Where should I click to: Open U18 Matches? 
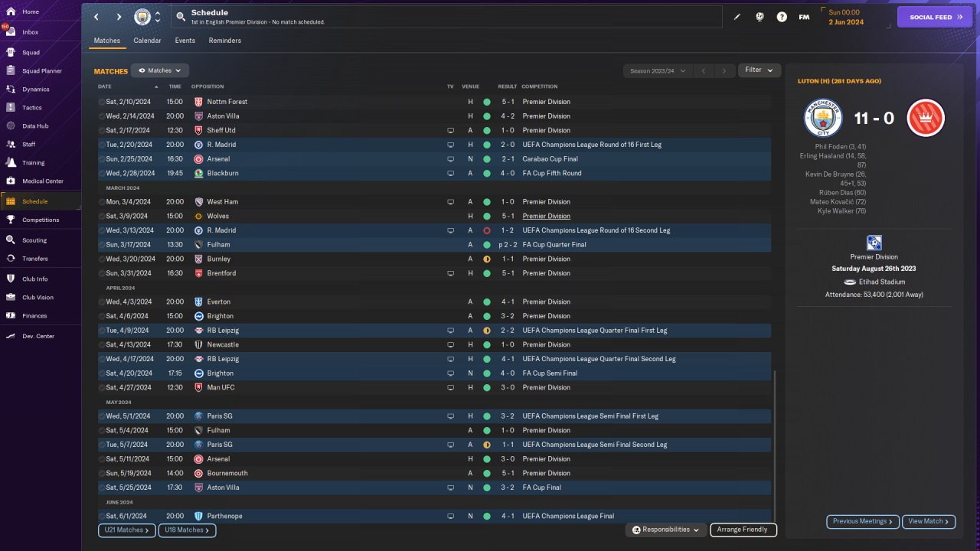click(188, 530)
